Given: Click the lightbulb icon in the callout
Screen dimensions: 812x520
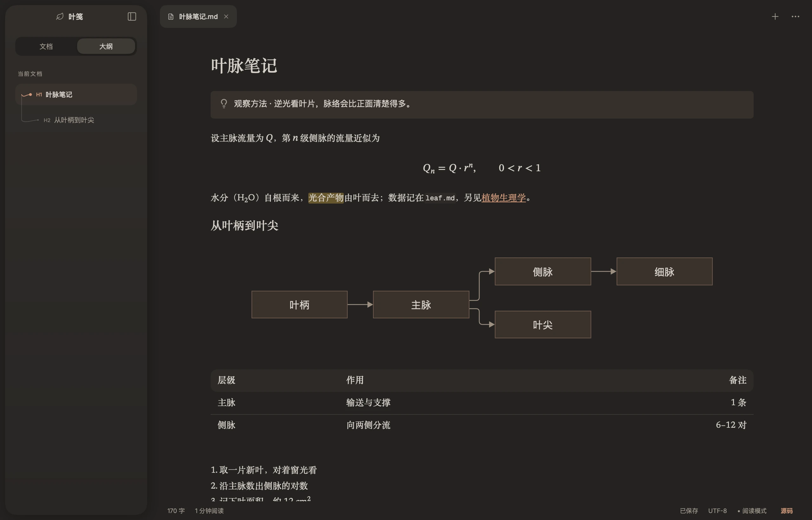Looking at the screenshot, I should [224, 104].
